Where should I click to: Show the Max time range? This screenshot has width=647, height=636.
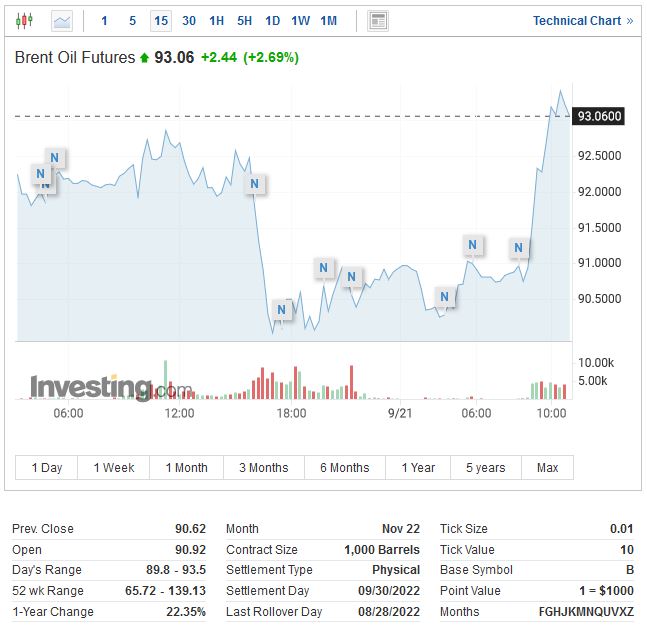[x=547, y=467]
